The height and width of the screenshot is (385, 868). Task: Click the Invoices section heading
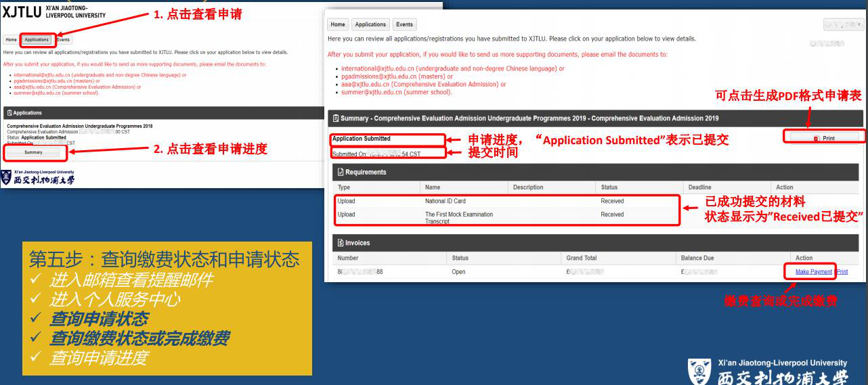[357, 243]
